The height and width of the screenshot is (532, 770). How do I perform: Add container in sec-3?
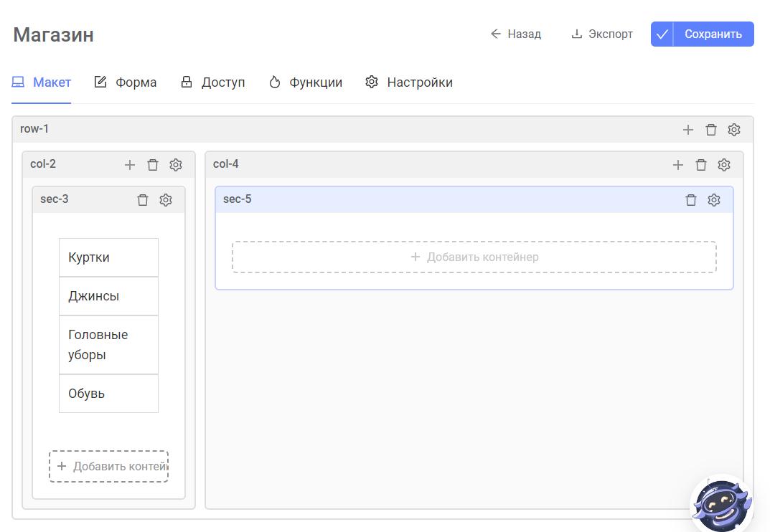click(108, 466)
